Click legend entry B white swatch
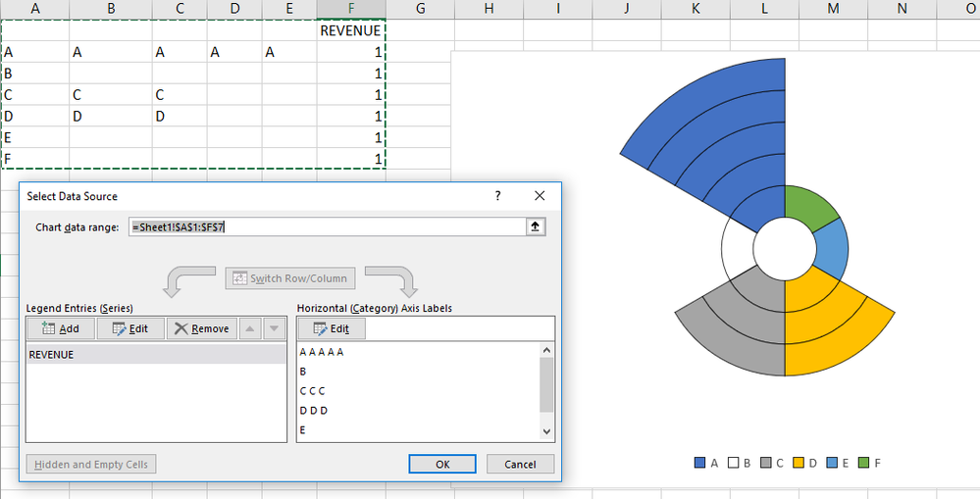The width and height of the screenshot is (980, 499). (733, 463)
